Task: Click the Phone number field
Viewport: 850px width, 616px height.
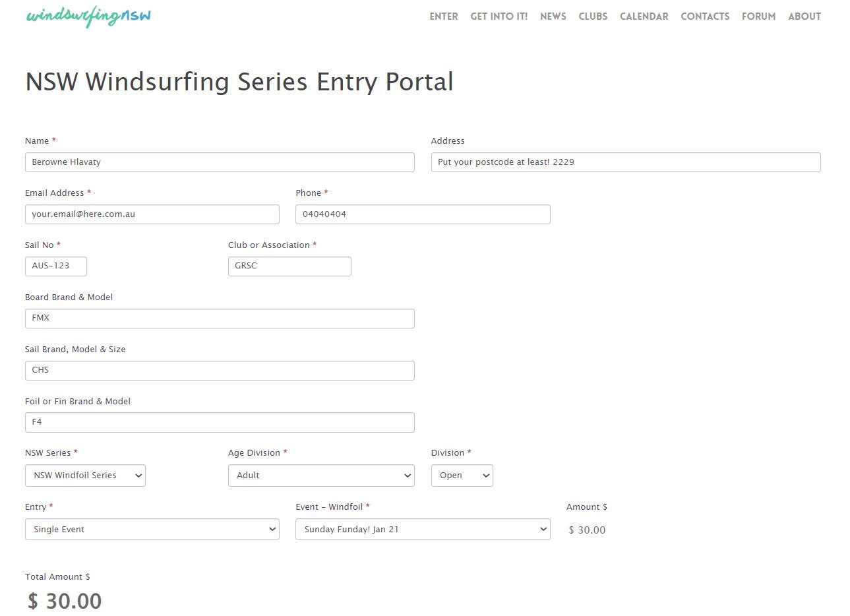Action: [x=423, y=214]
